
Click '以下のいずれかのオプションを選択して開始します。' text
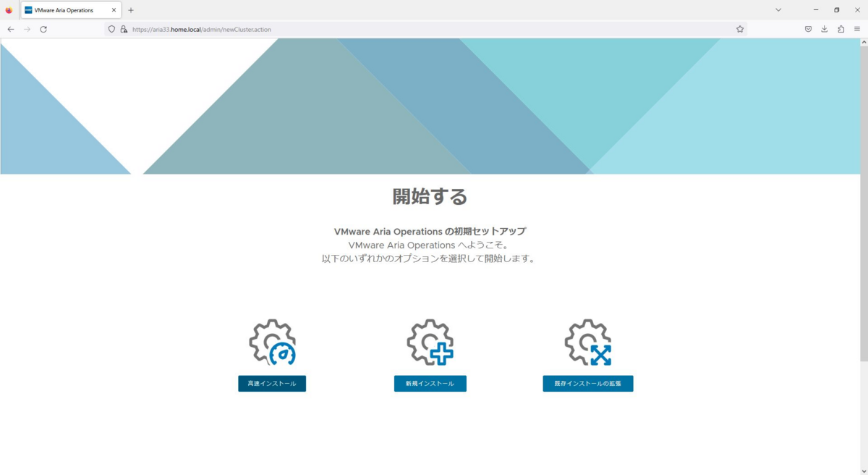pos(430,258)
